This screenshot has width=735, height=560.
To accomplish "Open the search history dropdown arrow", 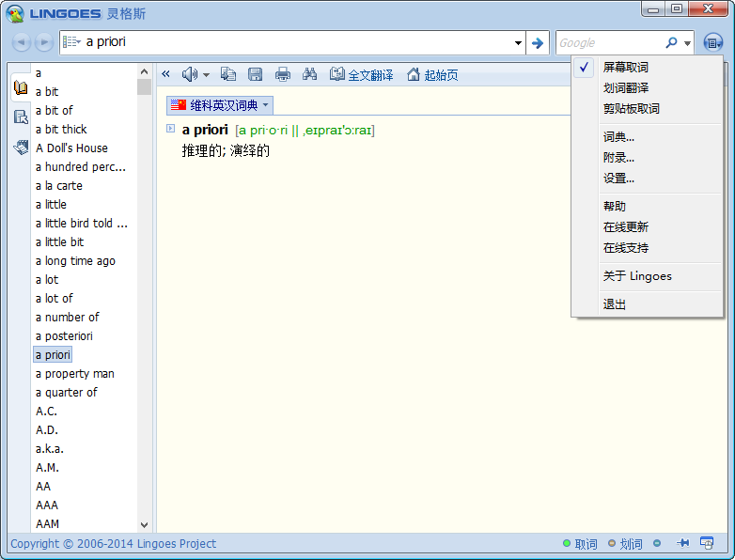I will pos(518,43).
